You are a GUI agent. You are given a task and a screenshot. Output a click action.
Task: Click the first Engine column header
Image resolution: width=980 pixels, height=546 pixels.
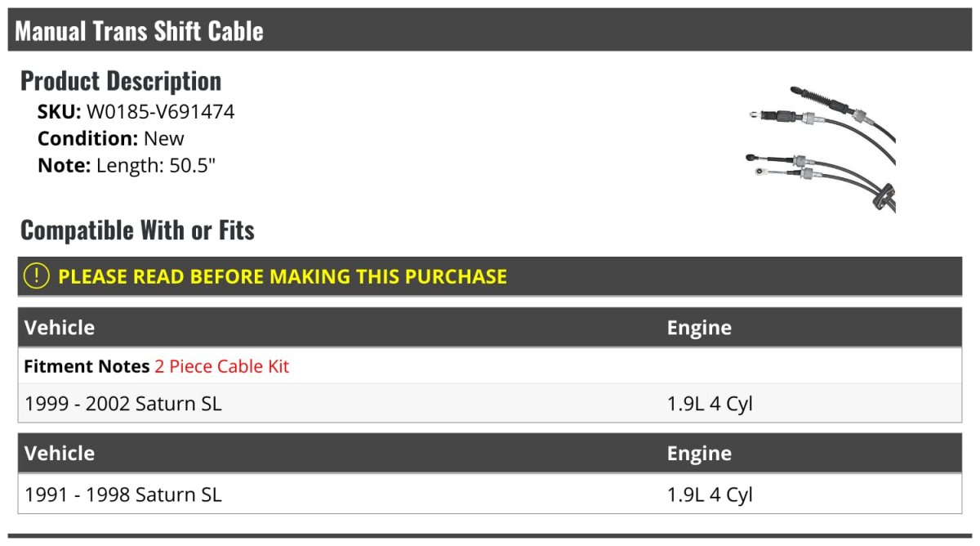pyautogui.click(x=699, y=328)
